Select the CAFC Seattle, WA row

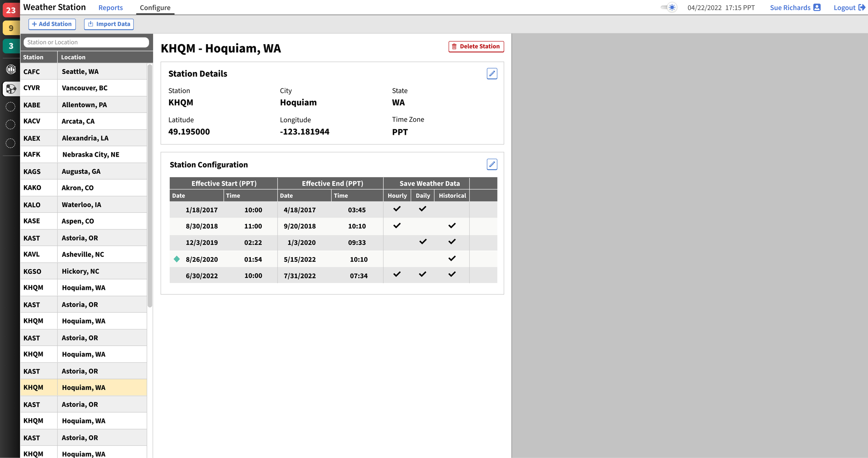84,71
